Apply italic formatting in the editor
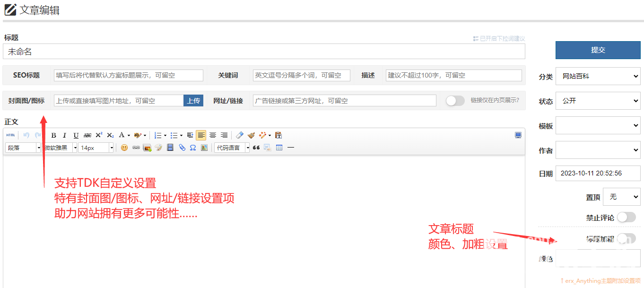Viewport: 644px width, 288px height. pos(65,135)
